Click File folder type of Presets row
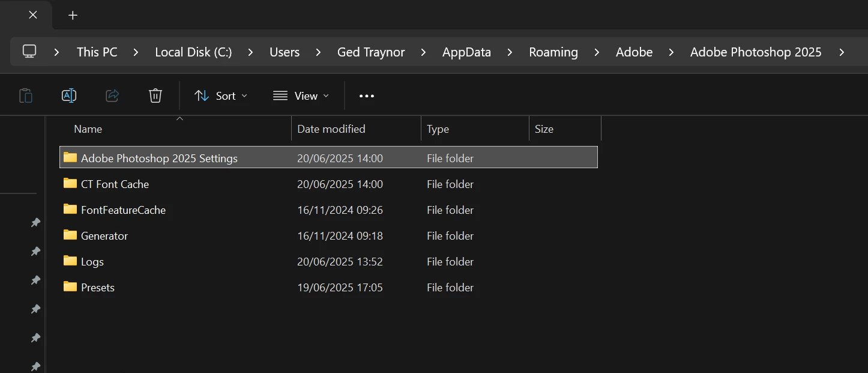The image size is (868, 373). coord(450,288)
